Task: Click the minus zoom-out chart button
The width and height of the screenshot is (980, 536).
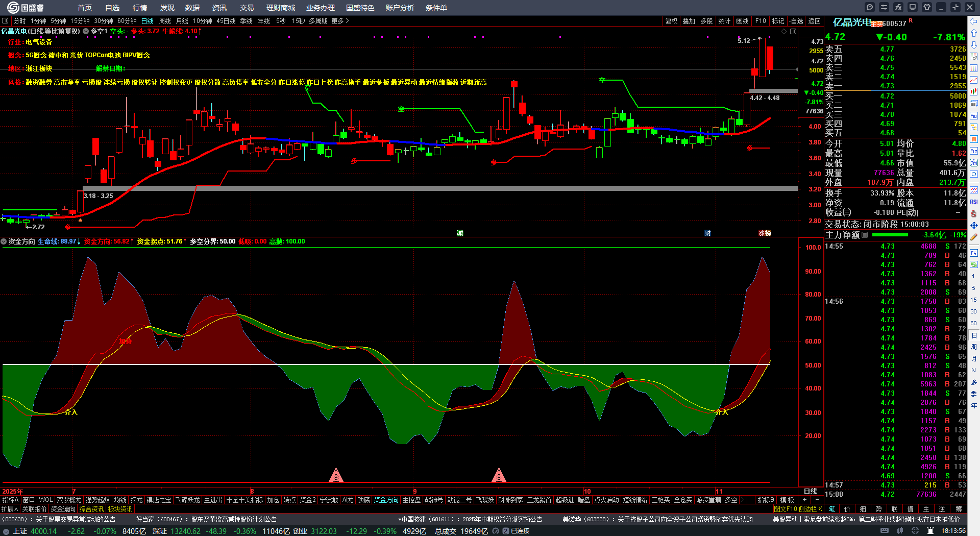Action: click(817, 500)
